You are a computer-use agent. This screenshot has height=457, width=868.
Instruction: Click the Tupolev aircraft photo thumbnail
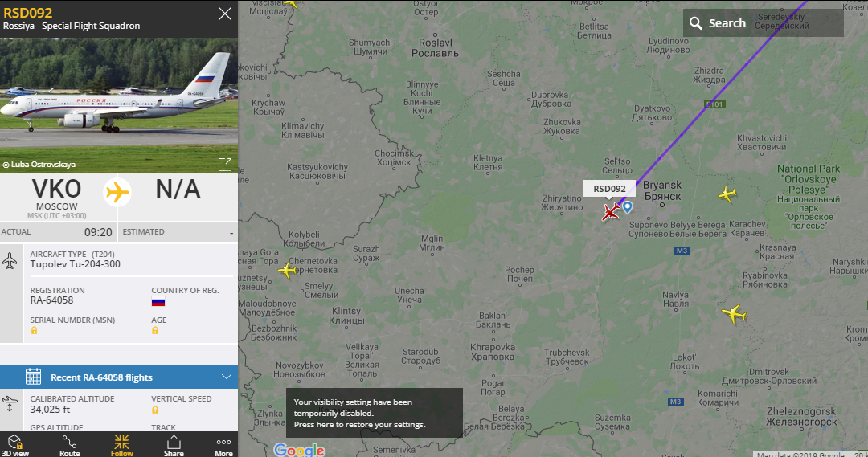click(119, 105)
